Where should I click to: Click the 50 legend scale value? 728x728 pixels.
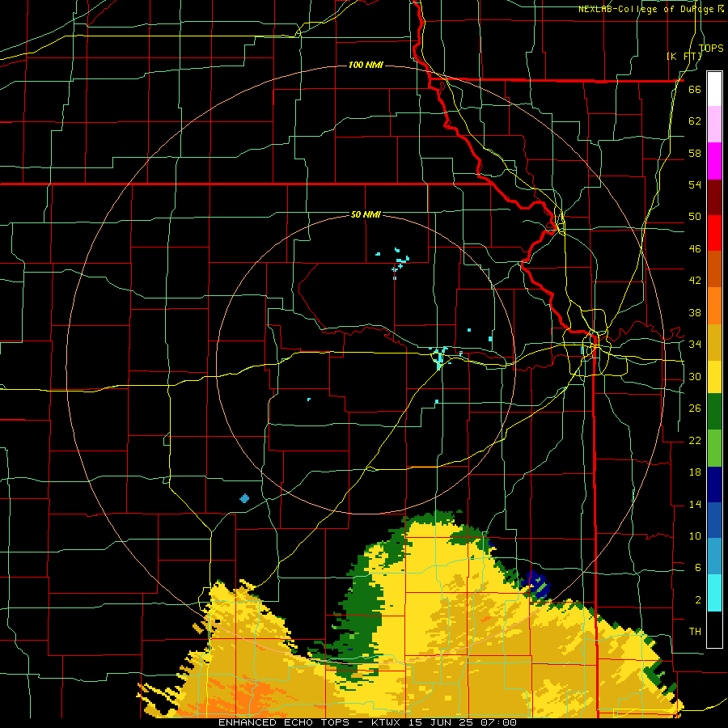coord(695,216)
